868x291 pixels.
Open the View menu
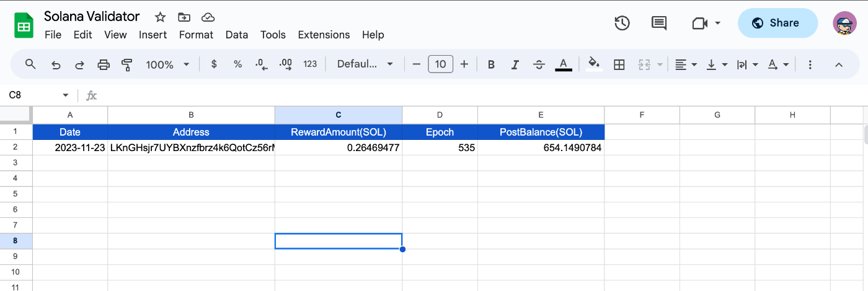(115, 35)
